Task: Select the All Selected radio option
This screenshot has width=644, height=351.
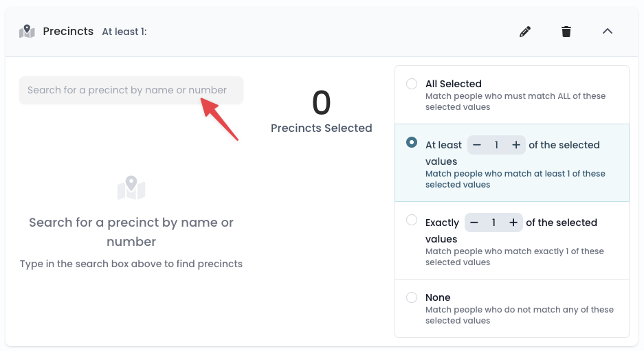Action: tap(412, 84)
